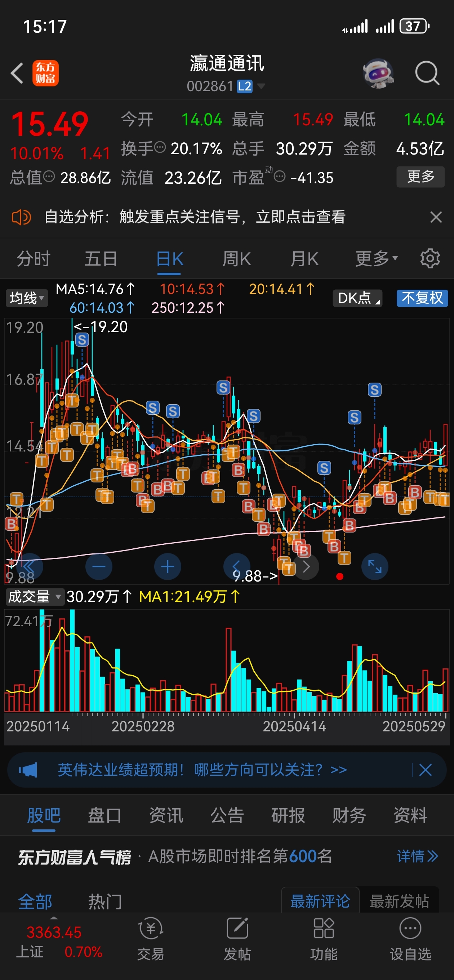
Task: Open the 股吧 tab
Action: tap(44, 815)
